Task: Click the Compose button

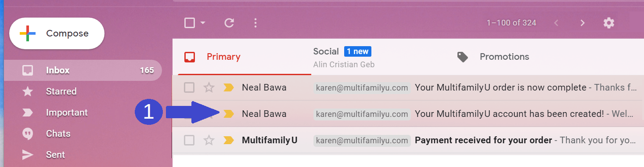Action: pos(57,33)
